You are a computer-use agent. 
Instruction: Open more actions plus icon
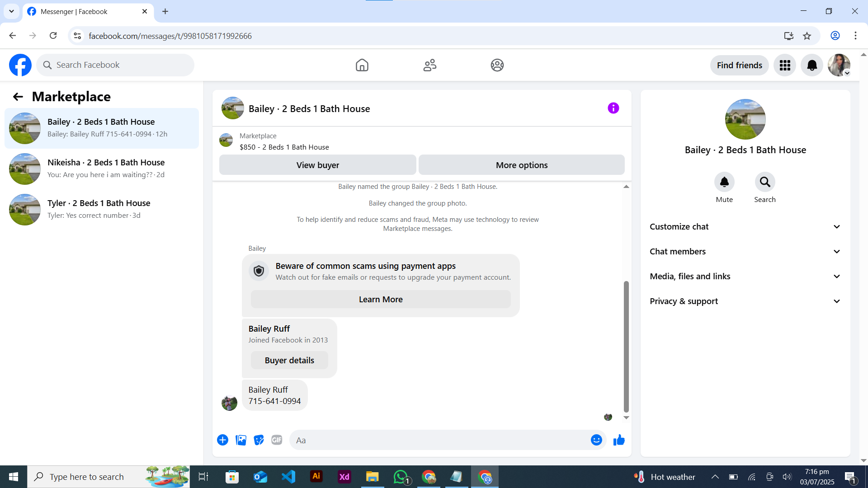pos(222,440)
